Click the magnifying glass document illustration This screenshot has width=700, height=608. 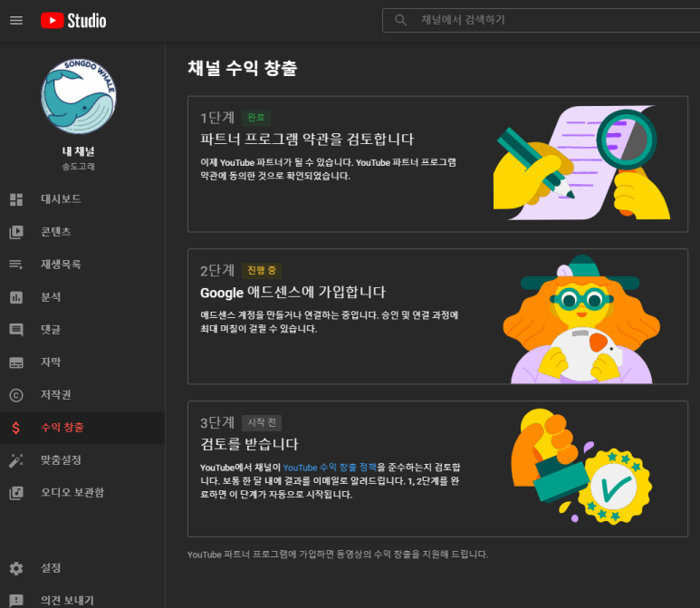tap(581, 162)
